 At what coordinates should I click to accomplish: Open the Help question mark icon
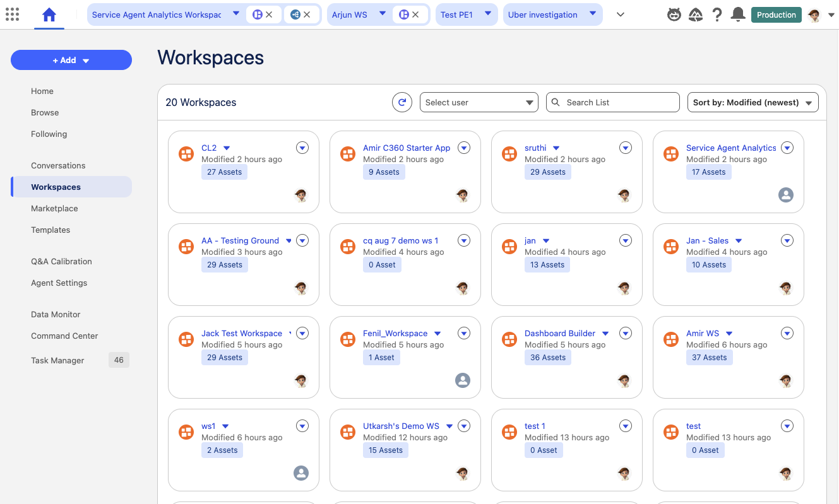click(x=717, y=15)
